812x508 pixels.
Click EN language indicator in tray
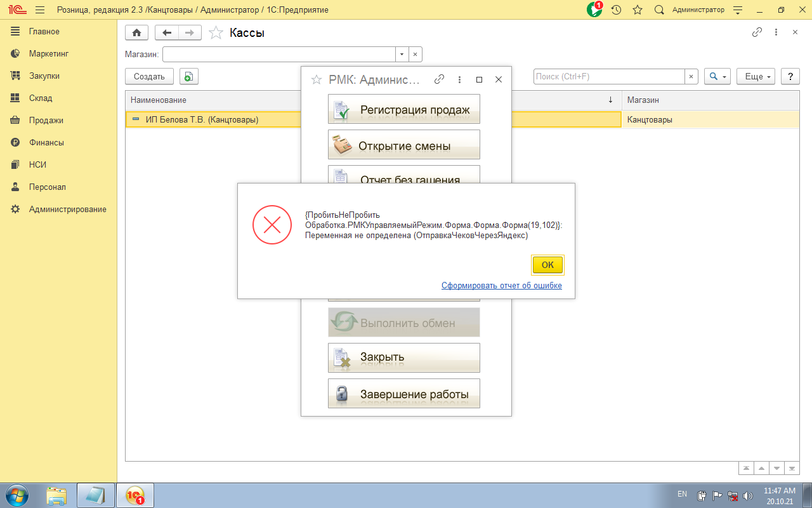682,493
